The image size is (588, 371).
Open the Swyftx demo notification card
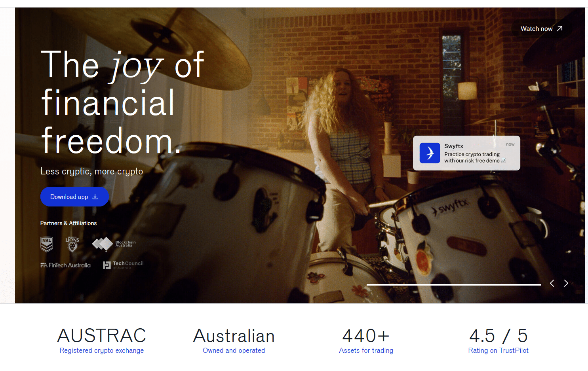click(466, 153)
